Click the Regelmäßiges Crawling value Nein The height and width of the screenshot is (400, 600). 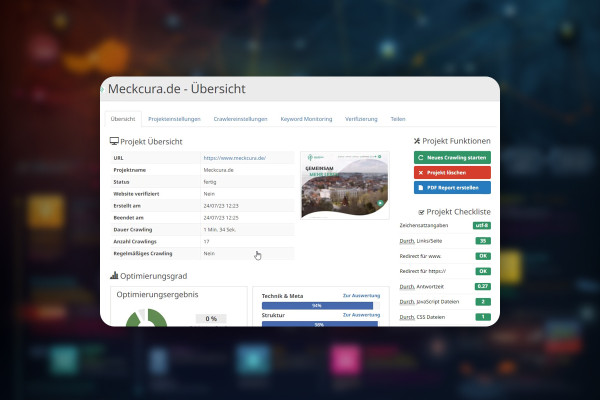[x=209, y=253]
